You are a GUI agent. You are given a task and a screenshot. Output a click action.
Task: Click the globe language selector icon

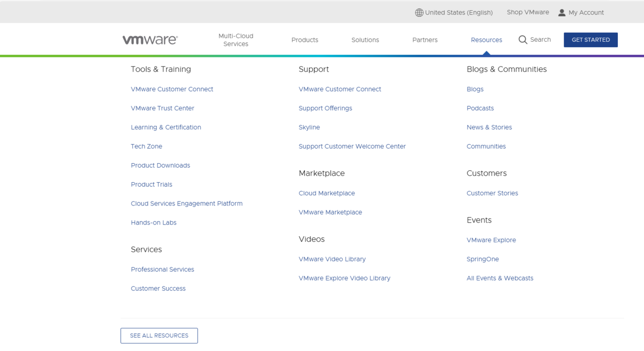tap(419, 13)
